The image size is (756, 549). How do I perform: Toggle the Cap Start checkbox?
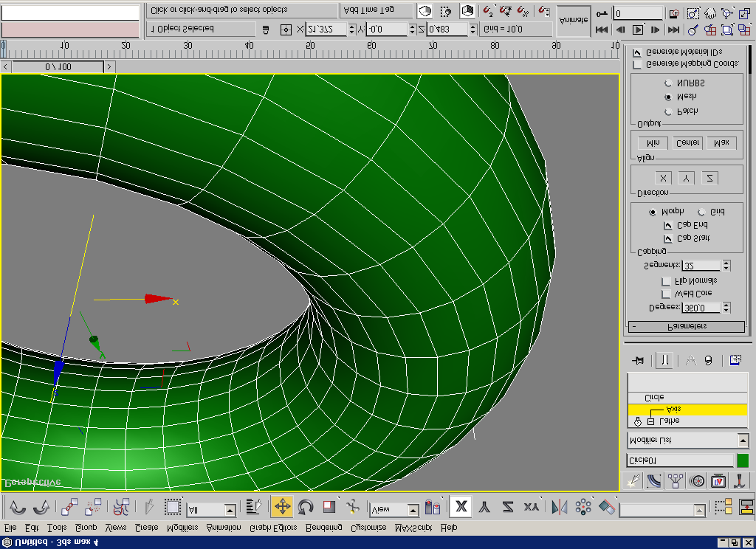pyautogui.click(x=667, y=238)
